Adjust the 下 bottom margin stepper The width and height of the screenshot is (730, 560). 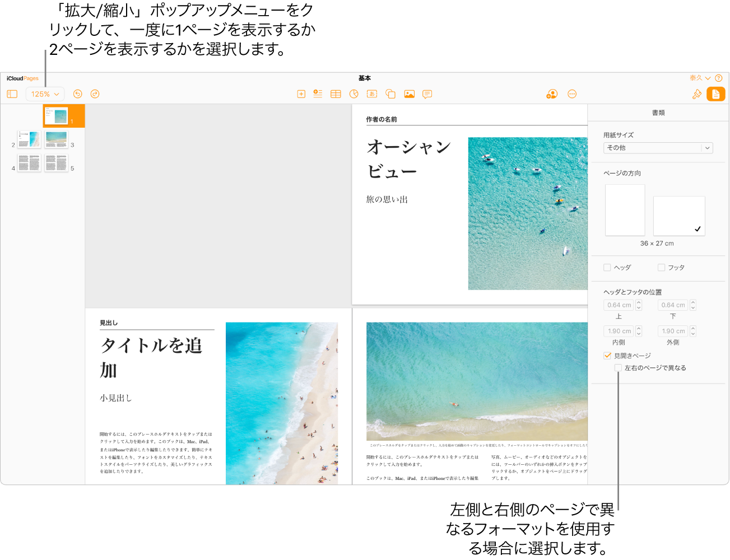tap(693, 305)
